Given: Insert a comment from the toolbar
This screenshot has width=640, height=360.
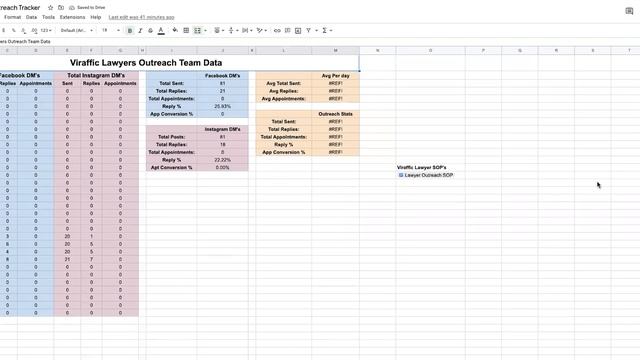Looking at the screenshot, I should click(287, 31).
